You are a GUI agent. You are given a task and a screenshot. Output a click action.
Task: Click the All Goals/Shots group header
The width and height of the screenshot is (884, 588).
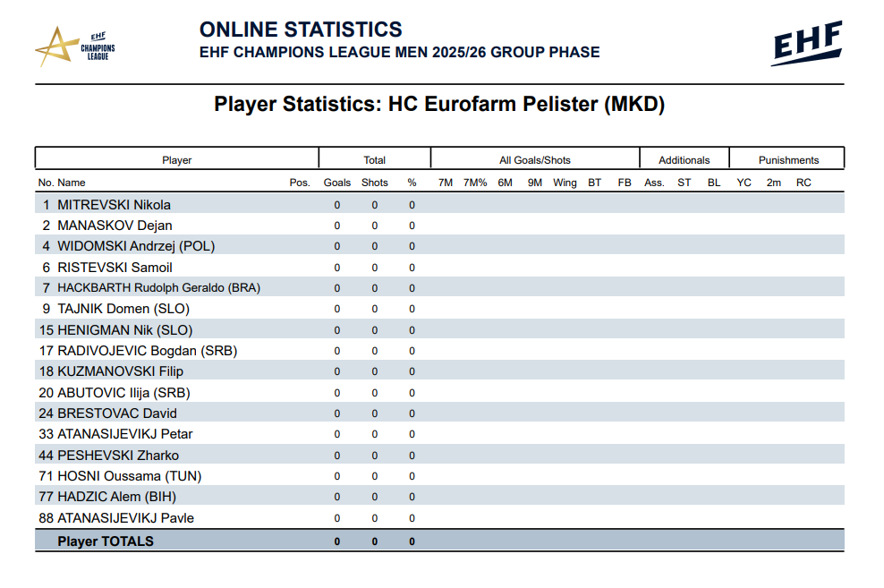tap(534, 160)
